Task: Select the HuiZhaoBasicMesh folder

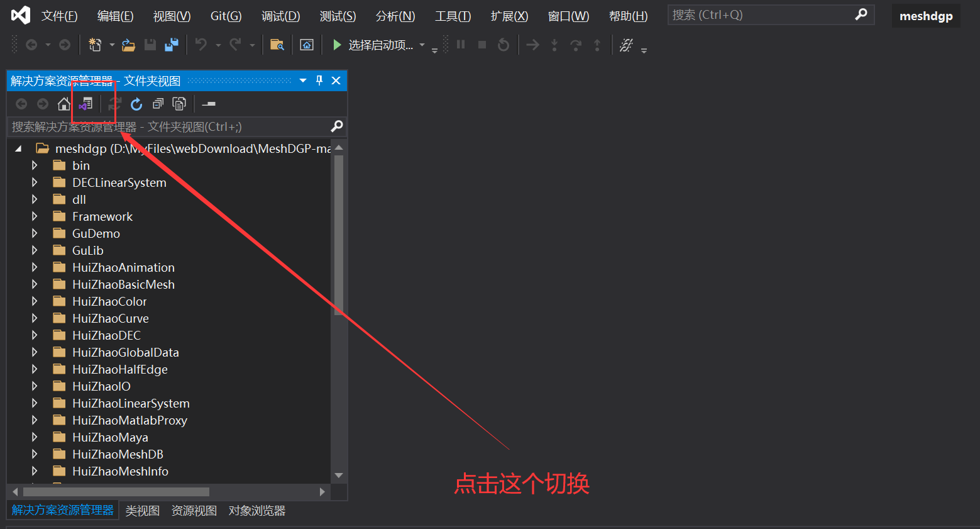Action: click(x=123, y=284)
